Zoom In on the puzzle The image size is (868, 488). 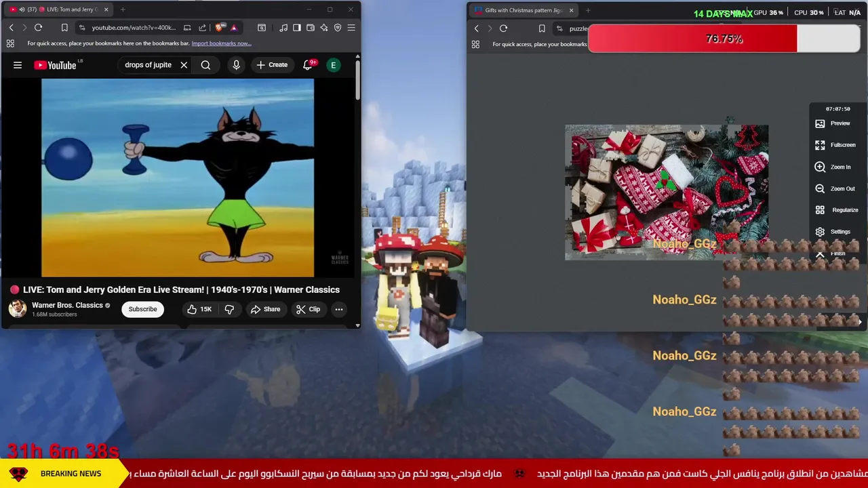834,167
